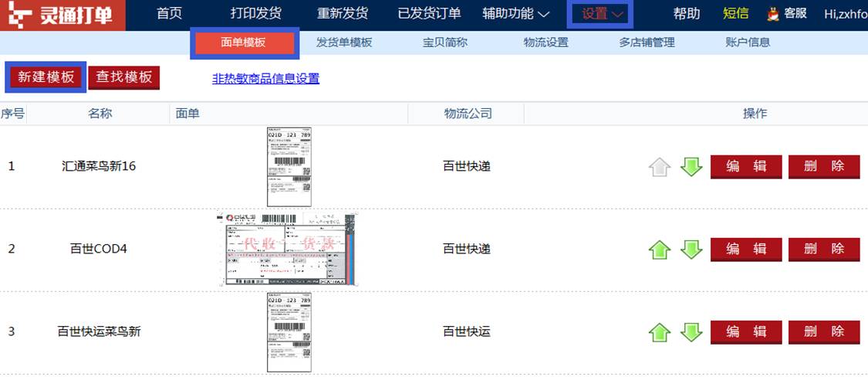Switch to 多店铺管理 tab
This screenshot has height=377, width=868.
click(x=647, y=42)
